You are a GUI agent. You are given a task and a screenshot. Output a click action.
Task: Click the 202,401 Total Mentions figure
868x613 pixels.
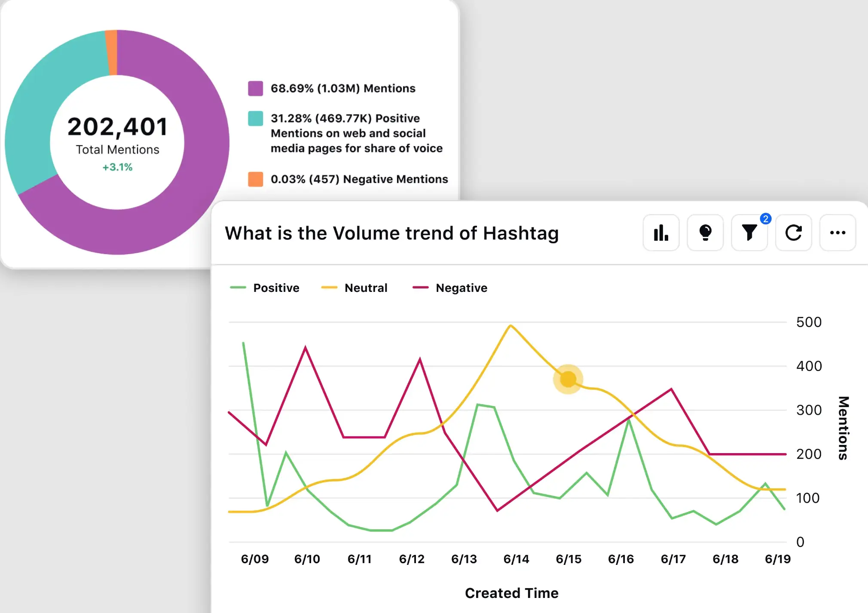[x=117, y=127]
